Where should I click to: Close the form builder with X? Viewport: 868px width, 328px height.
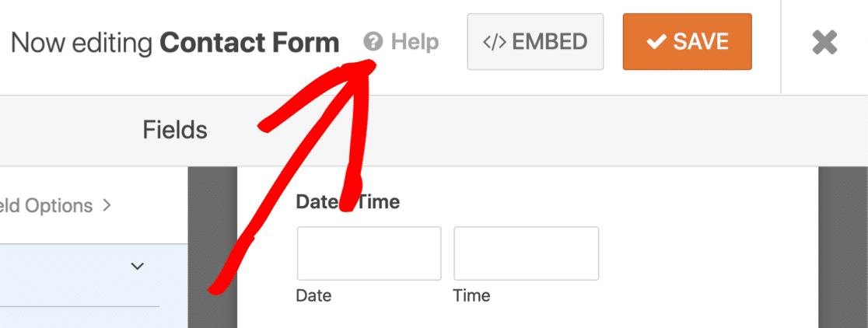coord(824,42)
